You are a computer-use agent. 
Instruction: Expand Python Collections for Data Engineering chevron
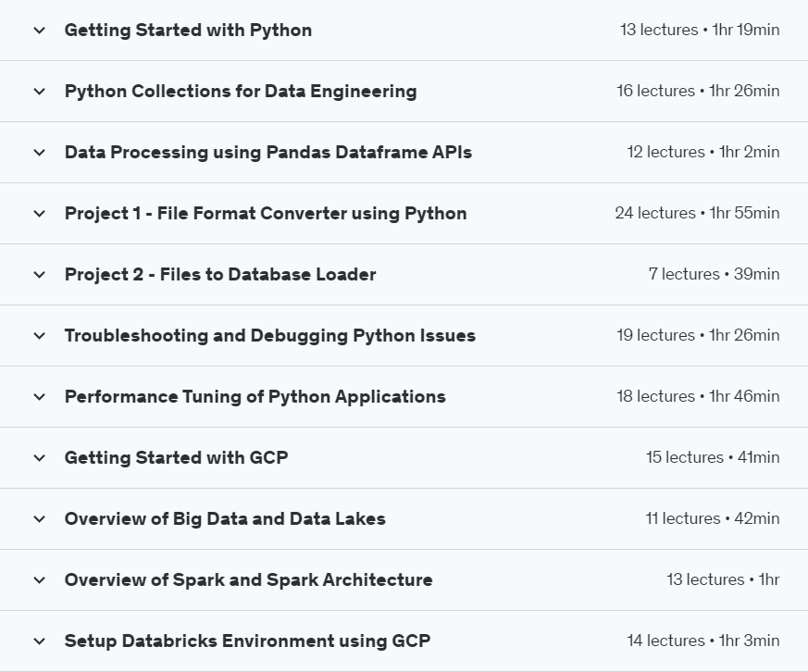pos(39,92)
